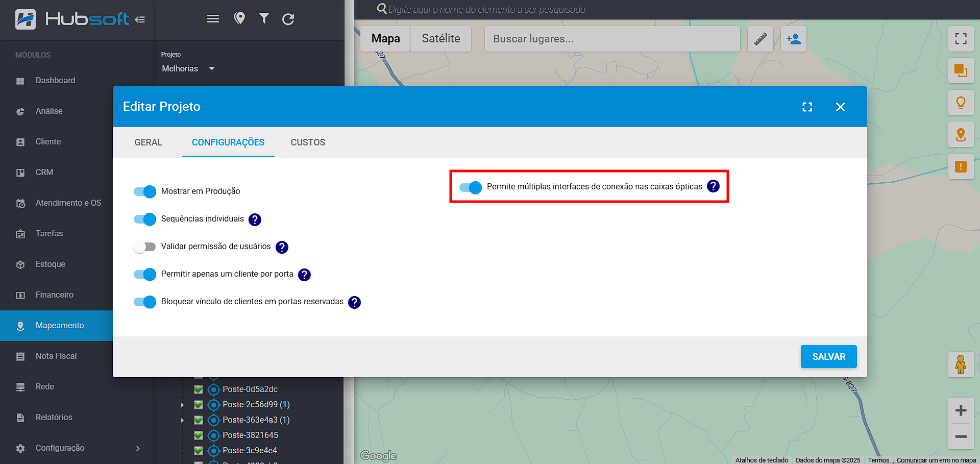Click the add person icon on map
This screenshot has height=464, width=980.
coord(794,39)
